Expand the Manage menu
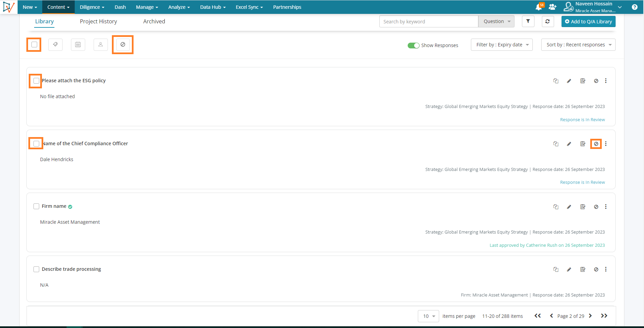Viewport: 644px width, 328px height. [x=147, y=7]
